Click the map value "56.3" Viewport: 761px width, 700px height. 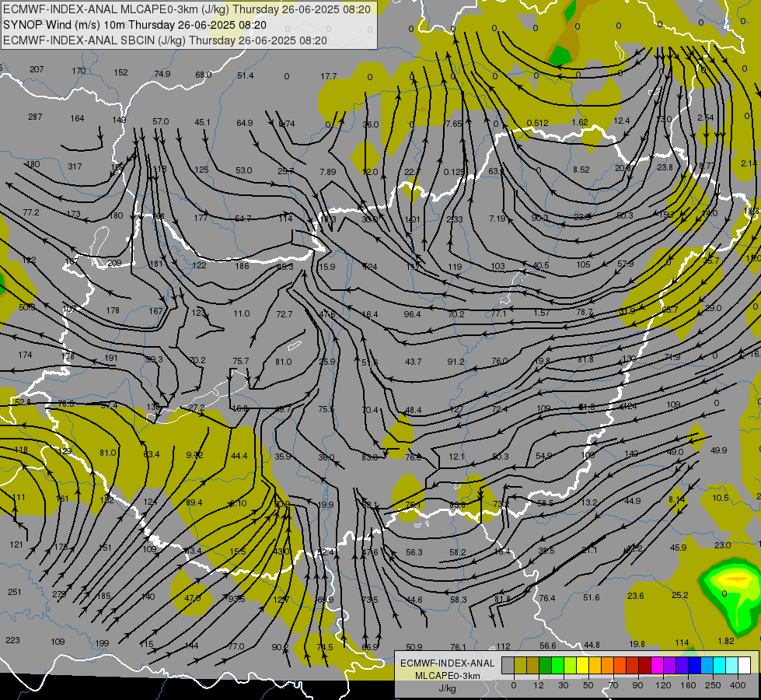(x=414, y=552)
